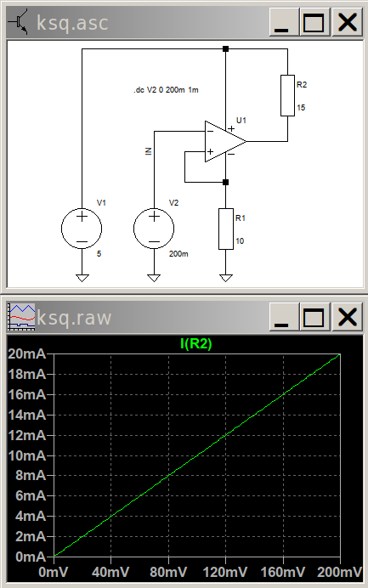Select resistor R1 in the schematic

point(226,229)
